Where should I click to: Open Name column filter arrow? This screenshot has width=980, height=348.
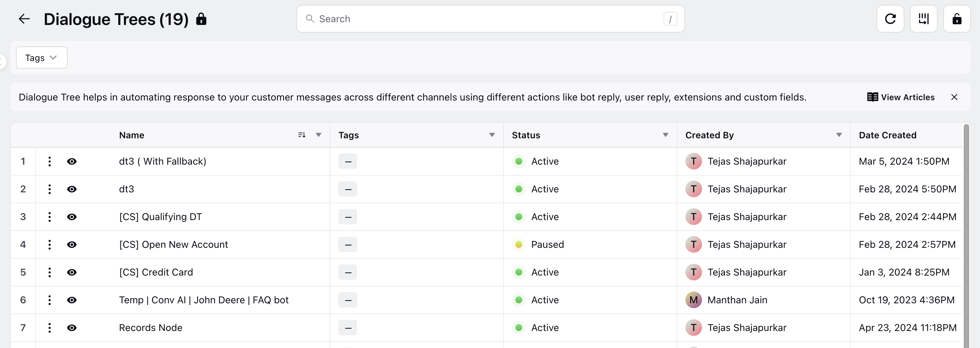tap(319, 135)
